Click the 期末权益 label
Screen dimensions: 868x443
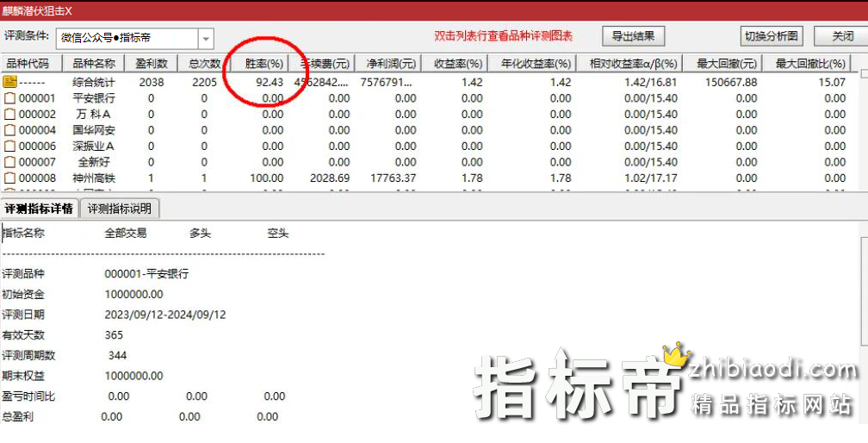pyautogui.click(x=22, y=376)
